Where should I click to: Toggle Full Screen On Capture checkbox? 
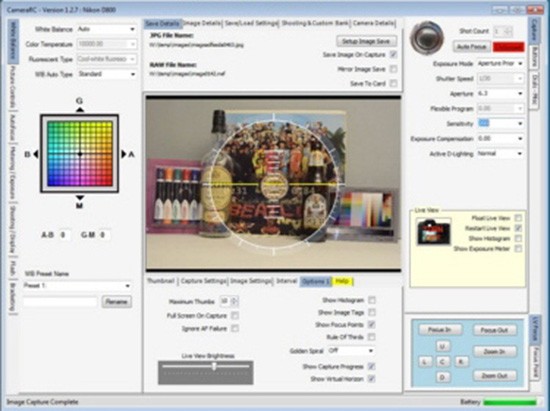pos(235,316)
